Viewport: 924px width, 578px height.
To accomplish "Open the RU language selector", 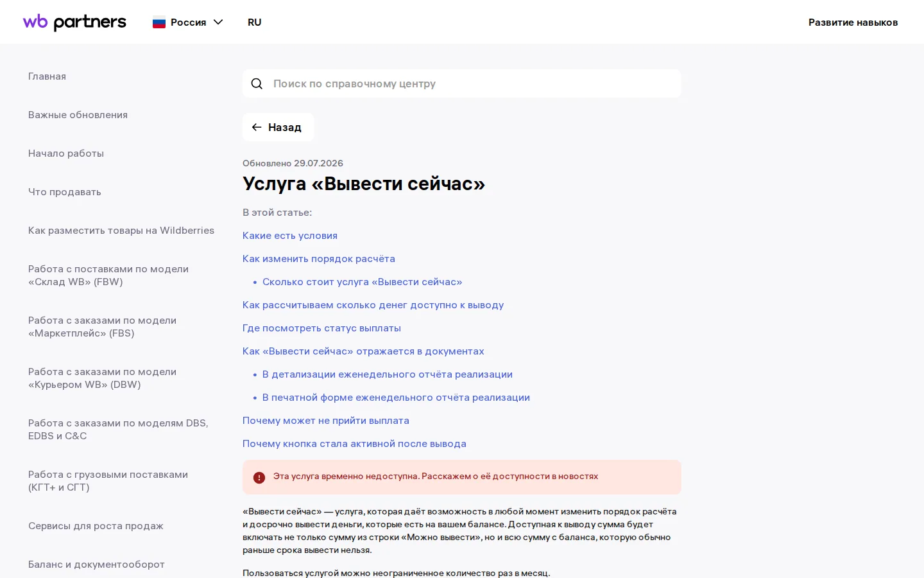I will pos(255,22).
